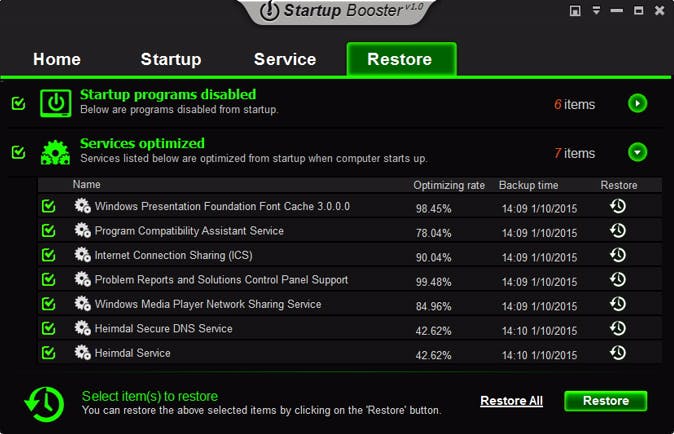Click restore icon for Windows Media Player Network Sharing
The image size is (674, 434).
pyautogui.click(x=618, y=304)
